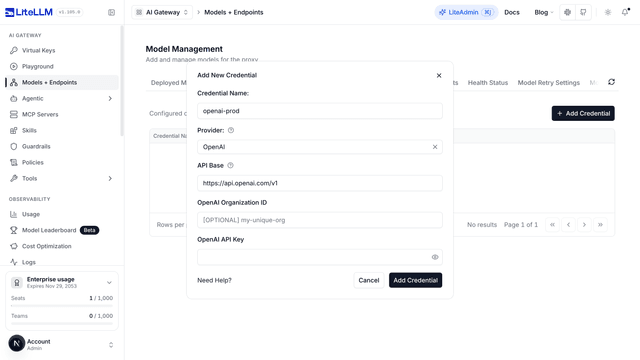Expand the Agentic submenu chevron
Image resolution: width=640 pixels, height=360 pixels.
click(110, 98)
